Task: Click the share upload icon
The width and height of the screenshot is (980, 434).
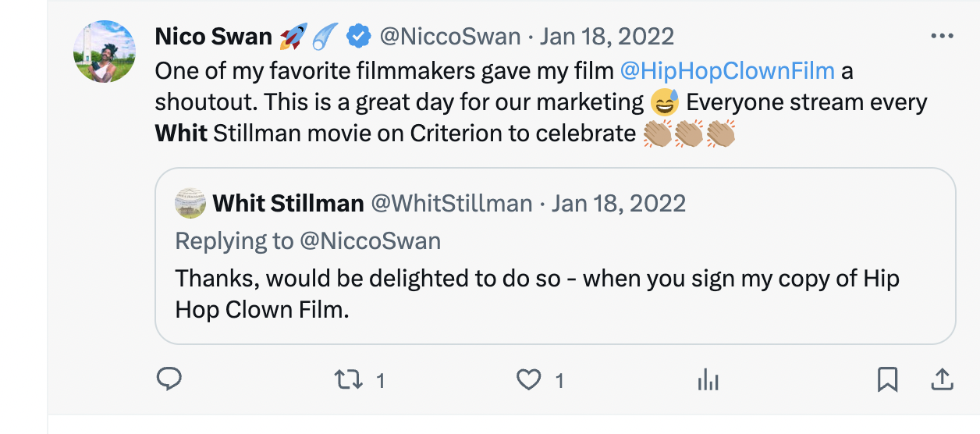Action: [x=942, y=380]
